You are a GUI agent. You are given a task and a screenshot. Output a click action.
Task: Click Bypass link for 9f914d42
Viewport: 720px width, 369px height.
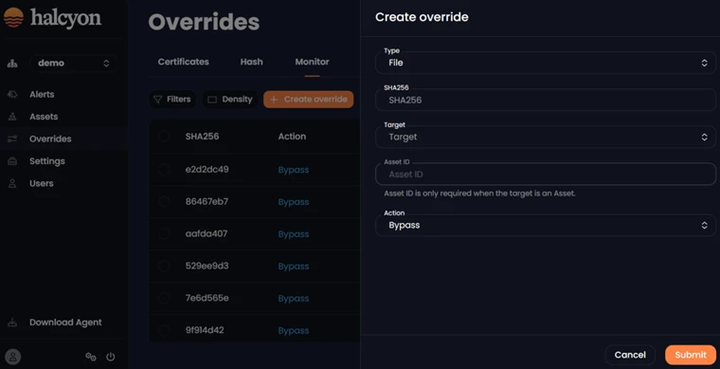293,330
